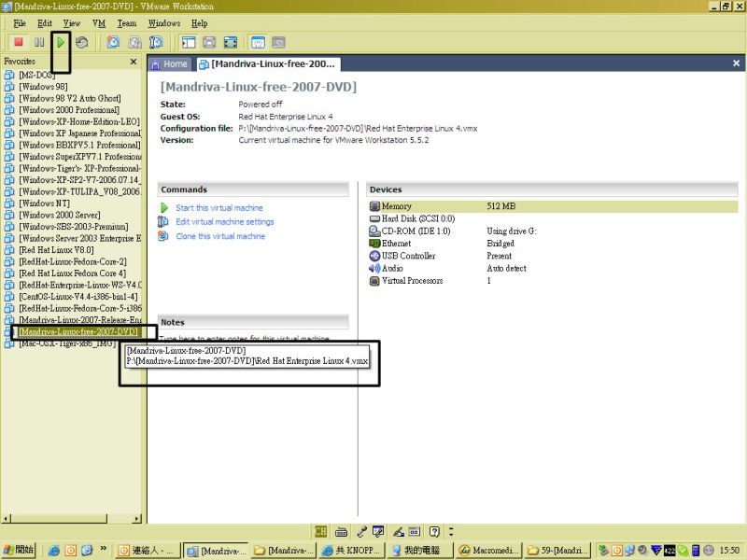Open the Team menu
Screen dimensions: 747x560
pyautogui.click(x=127, y=22)
